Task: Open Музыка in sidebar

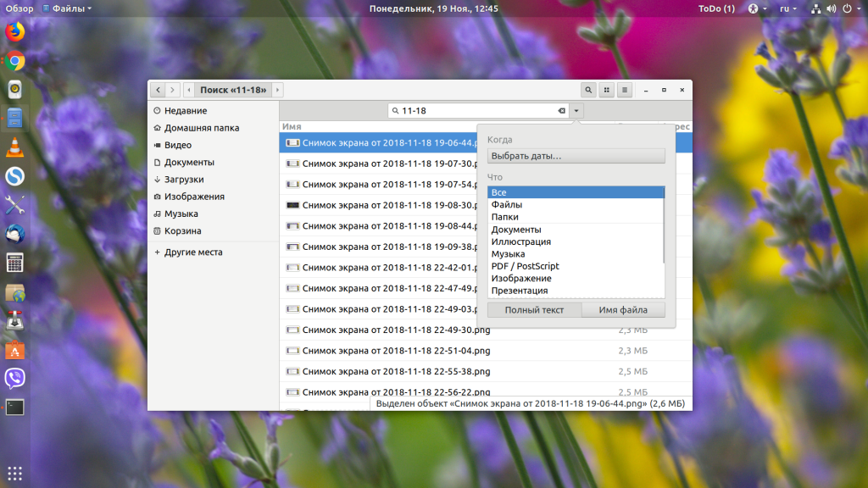Action: coord(213,213)
